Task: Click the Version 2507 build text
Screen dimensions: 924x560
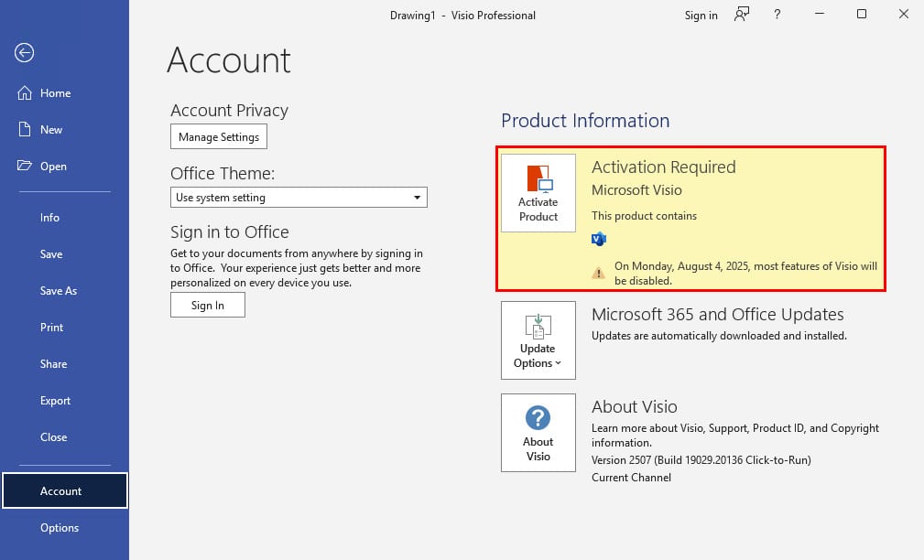Action: (701, 460)
